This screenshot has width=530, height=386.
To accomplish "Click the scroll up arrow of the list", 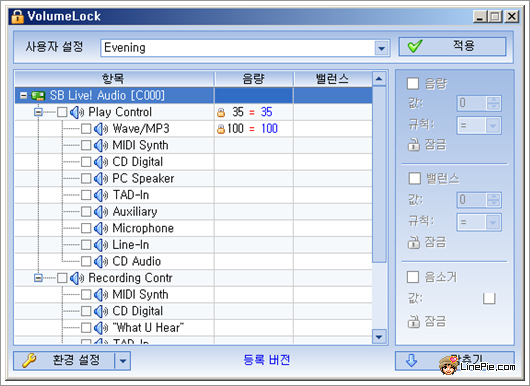I will (x=379, y=79).
